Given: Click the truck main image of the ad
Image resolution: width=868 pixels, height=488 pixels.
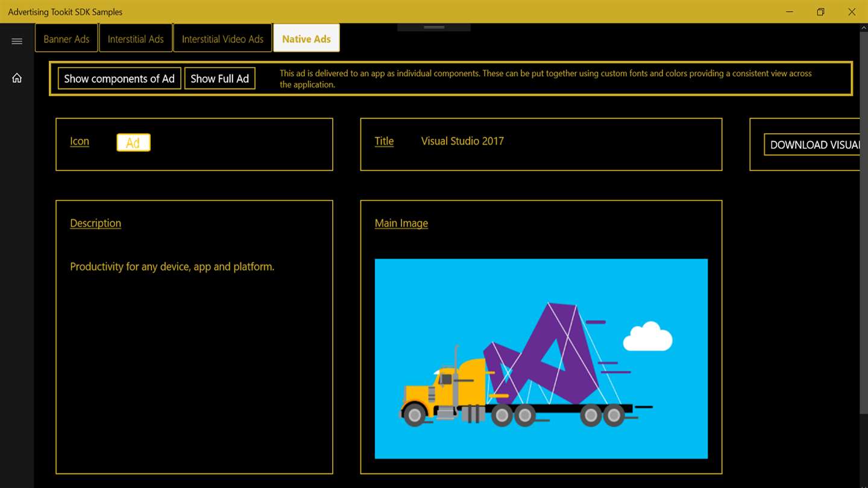Looking at the screenshot, I should (x=541, y=358).
